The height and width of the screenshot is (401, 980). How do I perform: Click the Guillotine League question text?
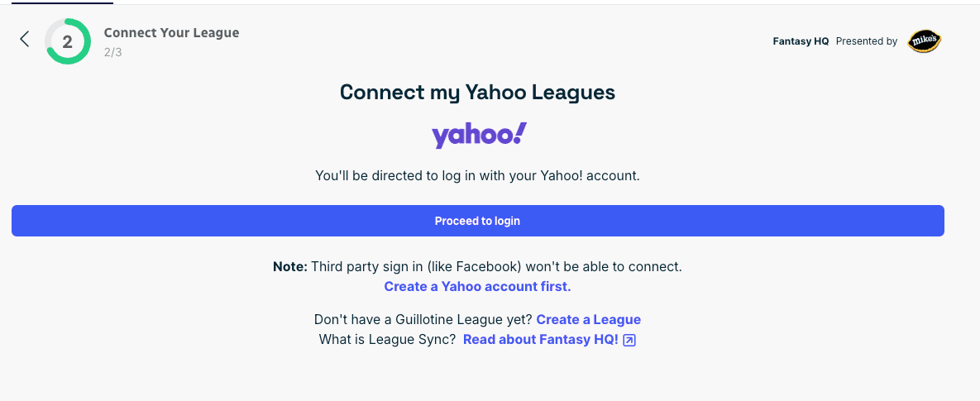point(423,319)
